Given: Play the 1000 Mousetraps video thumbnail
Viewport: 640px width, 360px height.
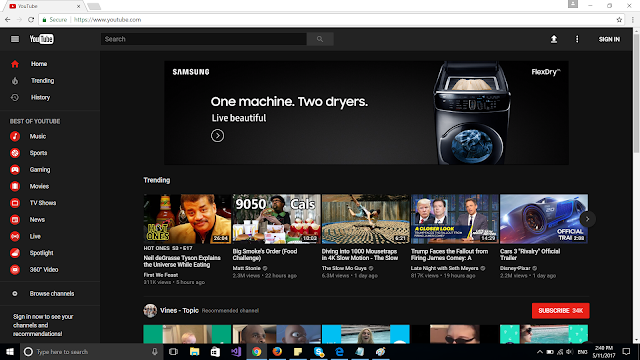Looking at the screenshot, I should 365,219.
